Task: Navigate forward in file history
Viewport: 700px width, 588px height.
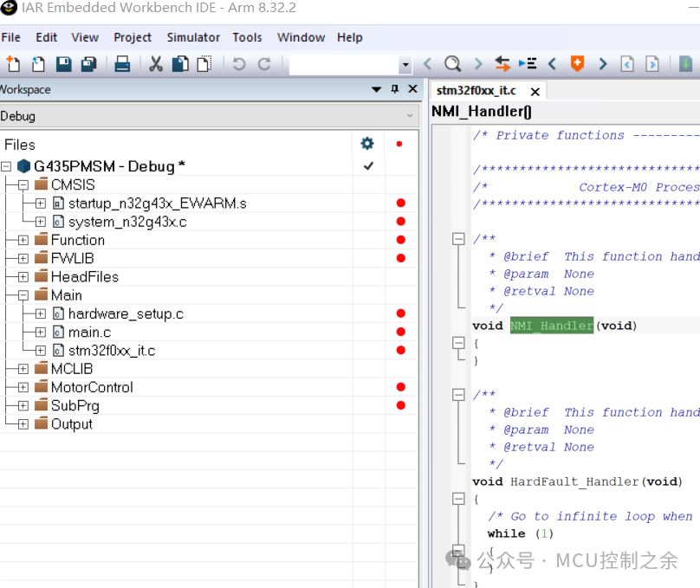Action: click(652, 64)
